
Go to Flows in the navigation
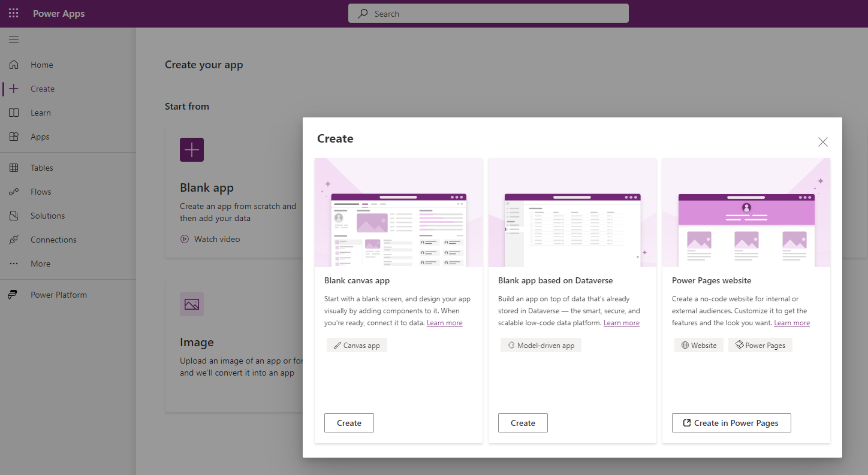coord(68,192)
